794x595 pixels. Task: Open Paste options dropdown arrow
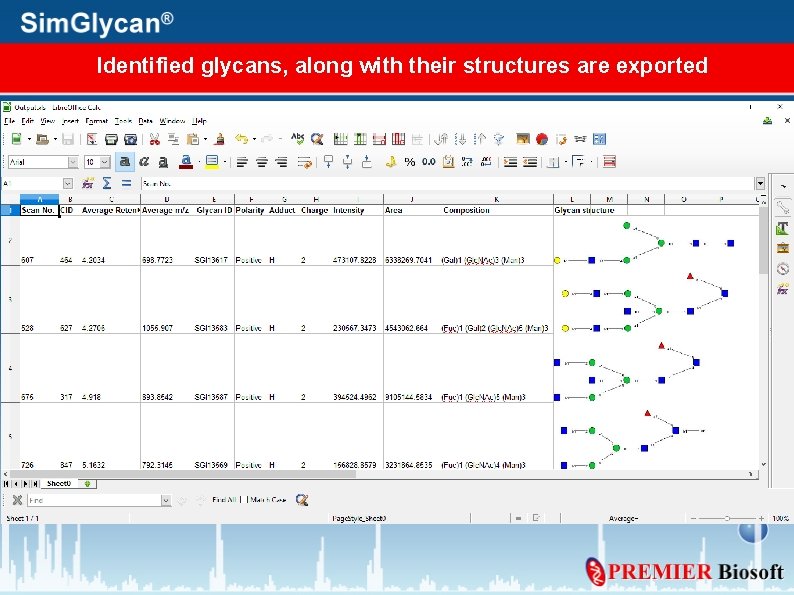click(206, 139)
